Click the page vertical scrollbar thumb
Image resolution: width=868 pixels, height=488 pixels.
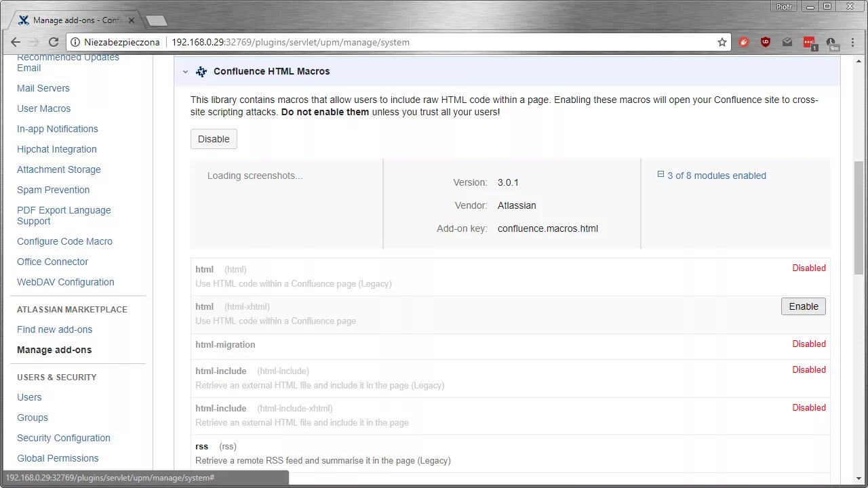pyautogui.click(x=860, y=218)
